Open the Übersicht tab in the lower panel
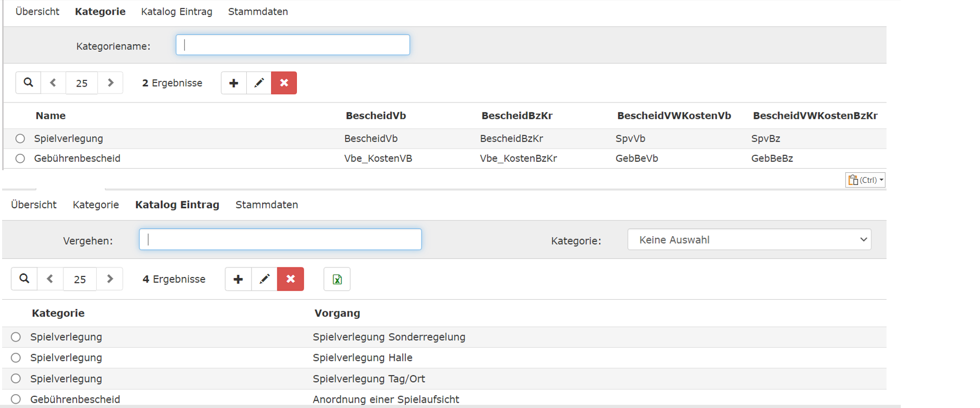The image size is (980, 408). coord(34,205)
